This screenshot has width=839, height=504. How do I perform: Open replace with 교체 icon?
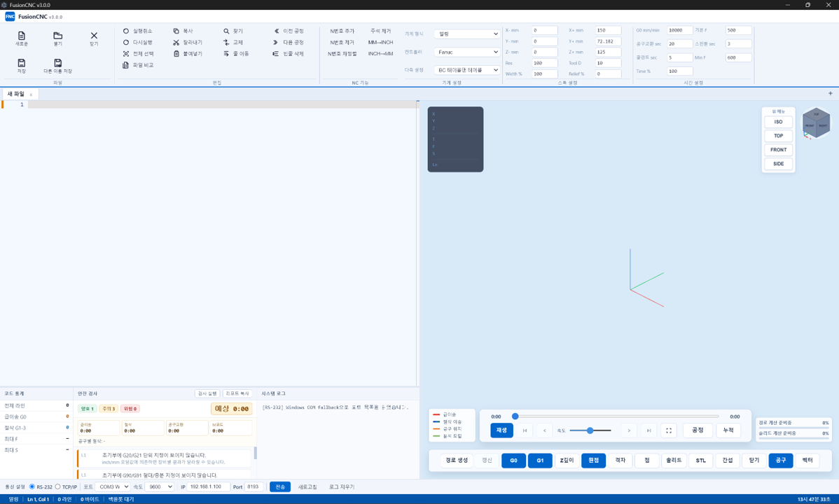point(226,42)
